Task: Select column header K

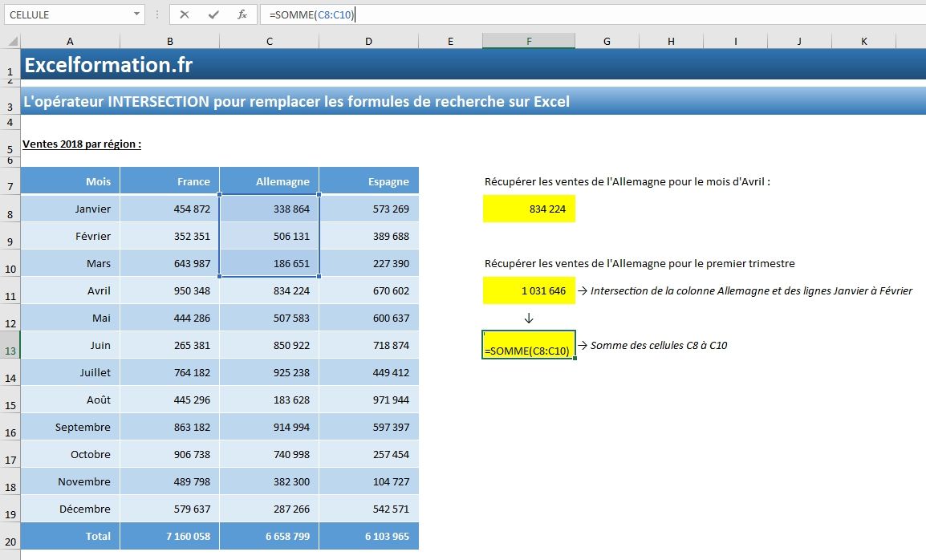Action: (863, 39)
